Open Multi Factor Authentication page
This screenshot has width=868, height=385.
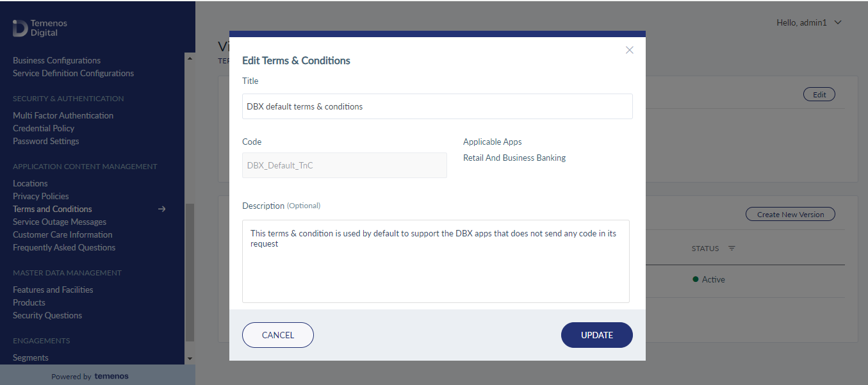click(x=63, y=115)
